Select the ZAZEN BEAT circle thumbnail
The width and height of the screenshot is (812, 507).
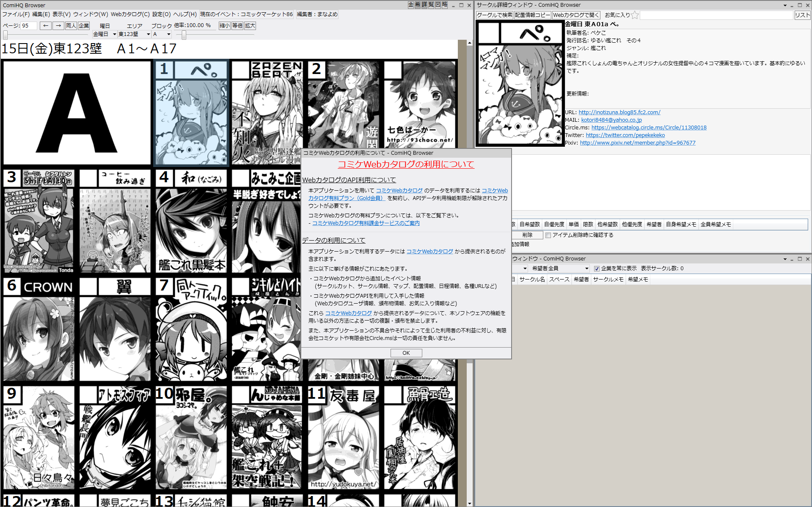click(267, 112)
